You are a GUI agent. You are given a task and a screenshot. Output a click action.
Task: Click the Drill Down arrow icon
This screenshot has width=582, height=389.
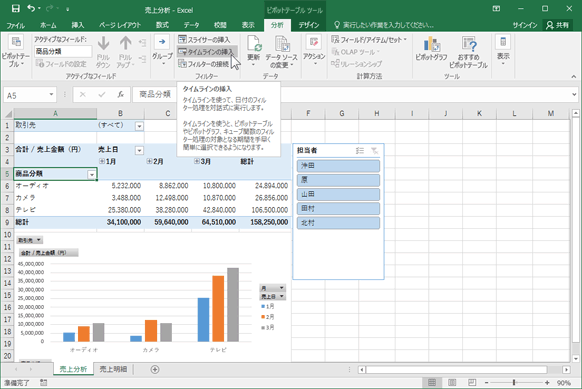point(103,44)
